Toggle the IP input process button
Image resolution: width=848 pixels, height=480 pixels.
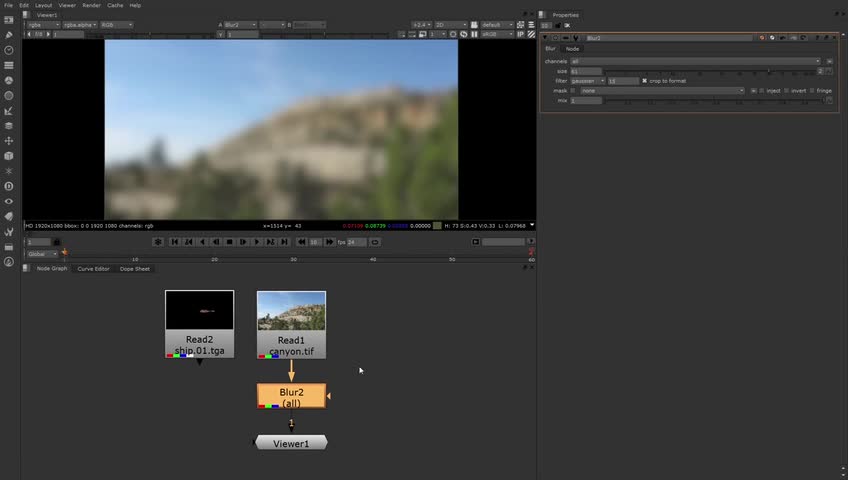pos(520,34)
